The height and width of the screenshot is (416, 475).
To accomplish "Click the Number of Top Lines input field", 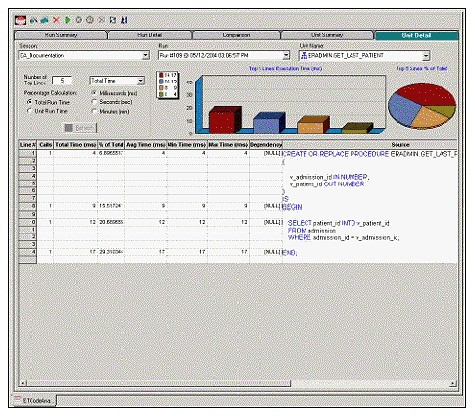I will point(62,81).
